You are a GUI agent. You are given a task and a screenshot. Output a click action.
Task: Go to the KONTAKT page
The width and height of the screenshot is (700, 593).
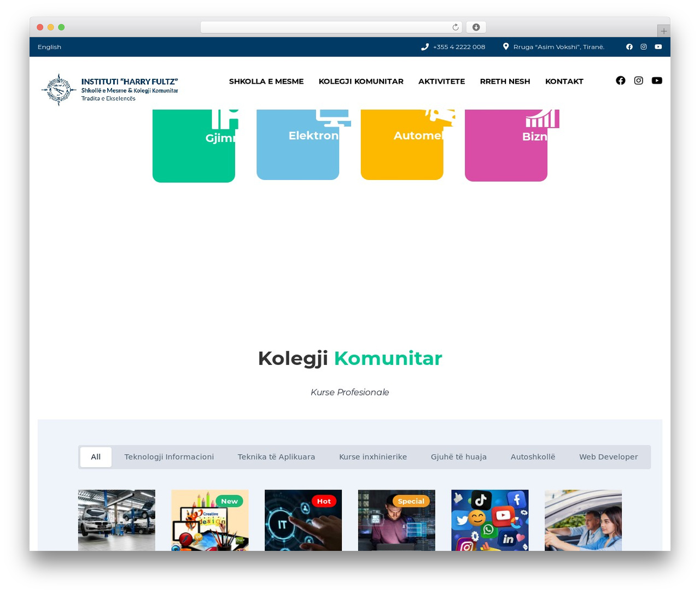coord(564,82)
